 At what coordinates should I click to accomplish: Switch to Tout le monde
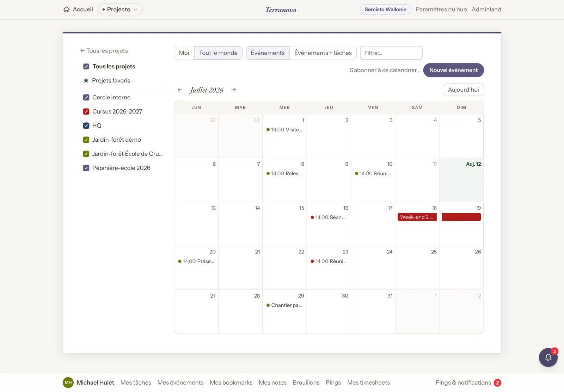coord(218,53)
